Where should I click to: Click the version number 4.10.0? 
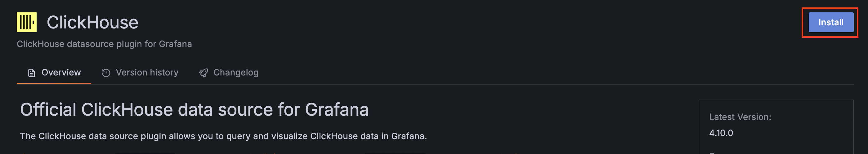721,133
